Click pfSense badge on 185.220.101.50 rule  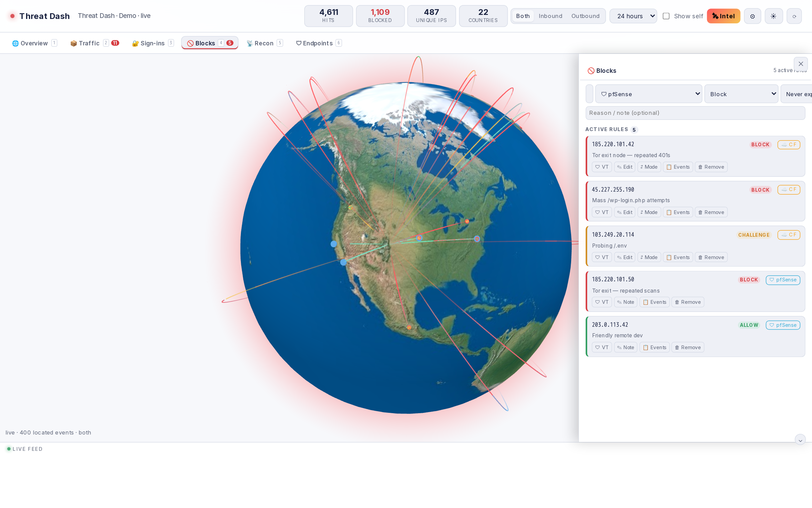(x=783, y=280)
